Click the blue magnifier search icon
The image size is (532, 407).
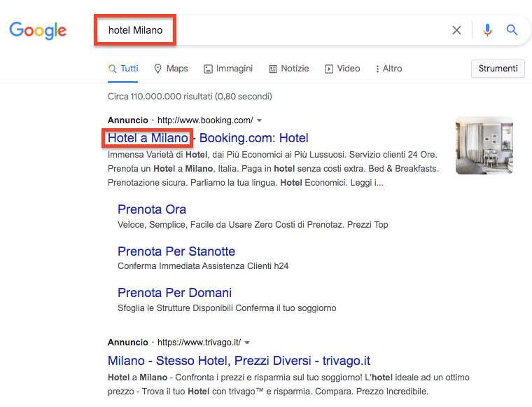pyautogui.click(x=512, y=30)
